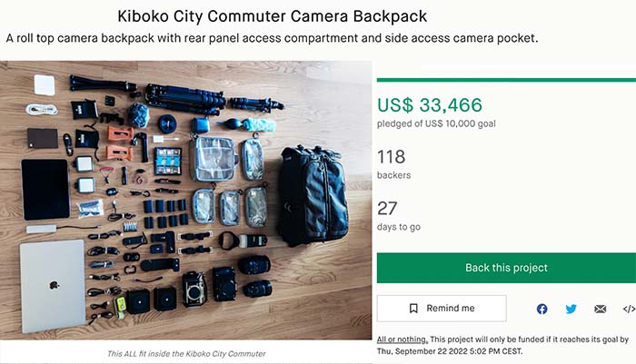Click the pledged of US$ 10,000 goal text

click(x=436, y=123)
